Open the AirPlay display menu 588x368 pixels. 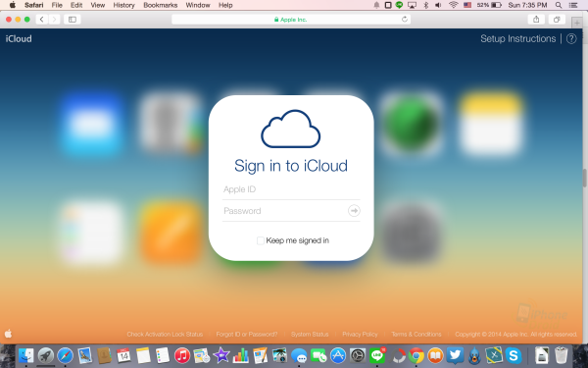pos(413,5)
